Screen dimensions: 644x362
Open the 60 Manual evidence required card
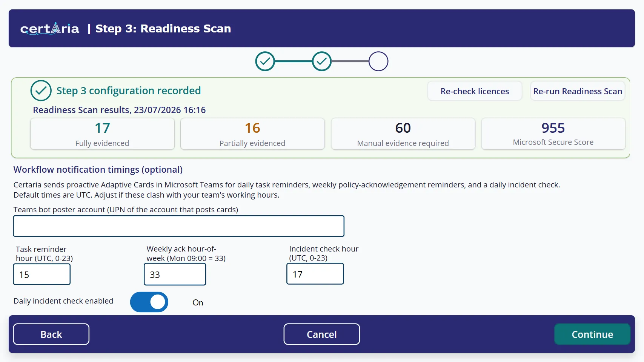click(x=403, y=134)
